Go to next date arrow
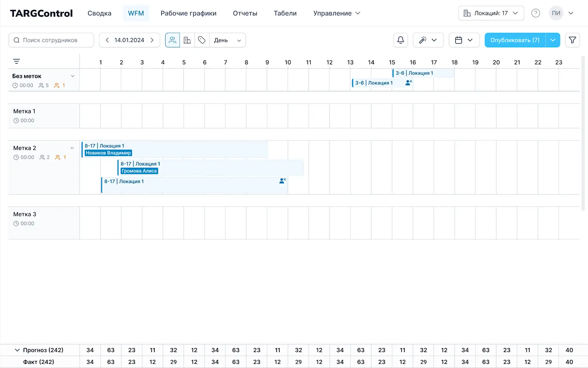The height and width of the screenshot is (368, 588). coord(152,40)
